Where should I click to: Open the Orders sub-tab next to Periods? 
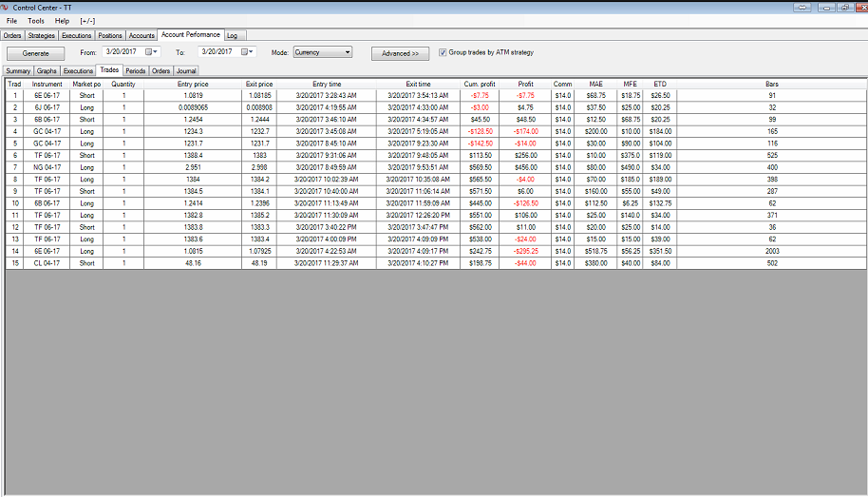161,71
